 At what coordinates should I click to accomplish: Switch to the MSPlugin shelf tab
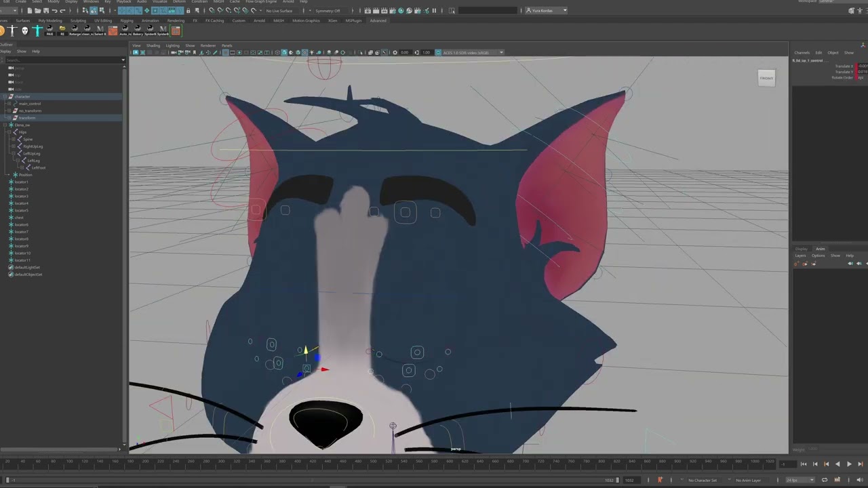[353, 20]
